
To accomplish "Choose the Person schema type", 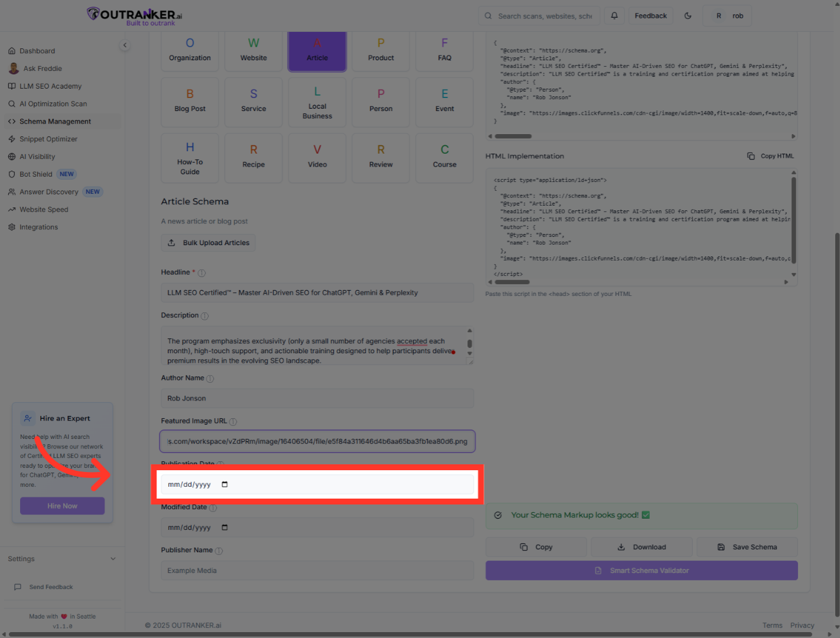I will pos(381,102).
